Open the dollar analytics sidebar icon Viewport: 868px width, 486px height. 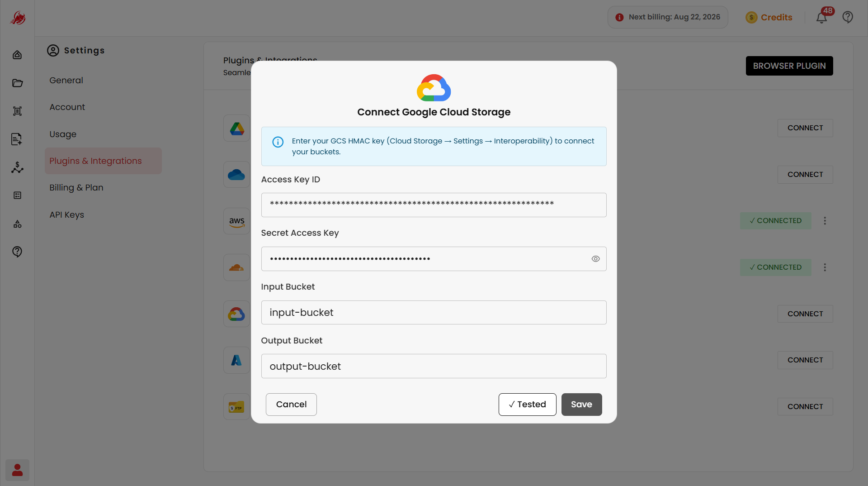click(x=17, y=167)
